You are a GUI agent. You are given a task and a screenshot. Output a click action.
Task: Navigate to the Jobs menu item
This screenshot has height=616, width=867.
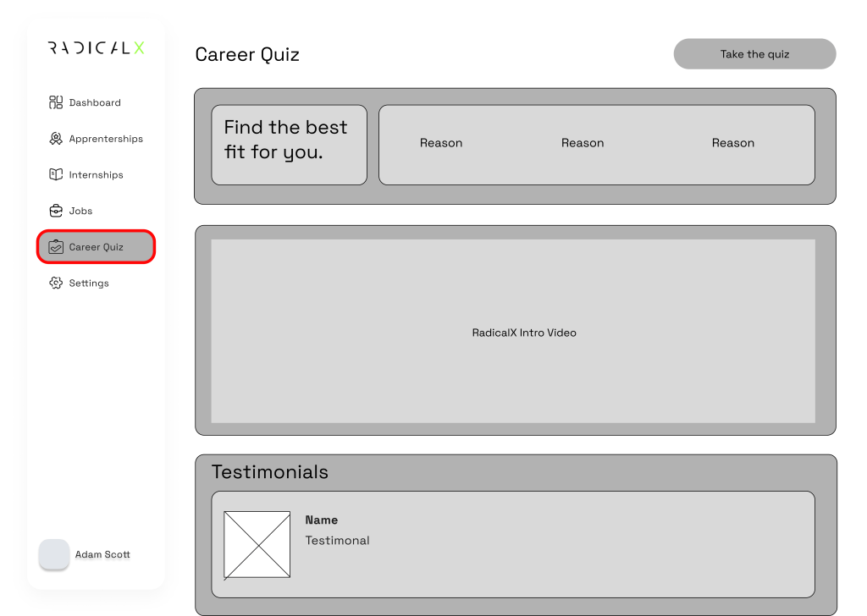click(x=80, y=212)
